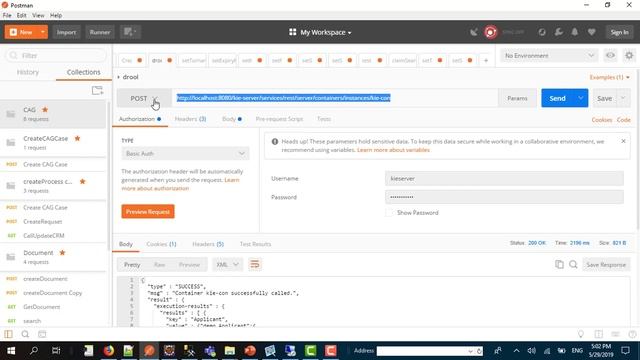This screenshot has width=640, height=360.
Task: Open the Help menu
Action: click(x=56, y=15)
